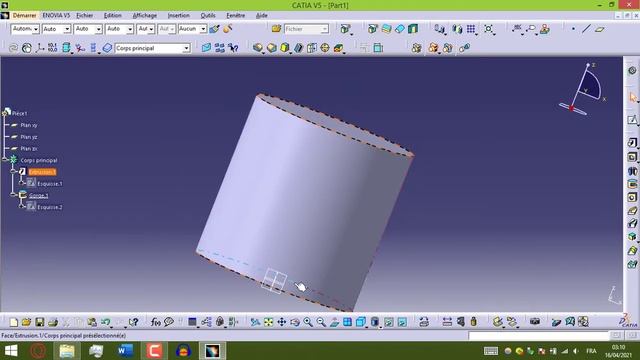Image resolution: width=640 pixels, height=360 pixels.
Task: Click the open folder icon beside Fichier field
Action: pyautogui.click(x=276, y=29)
